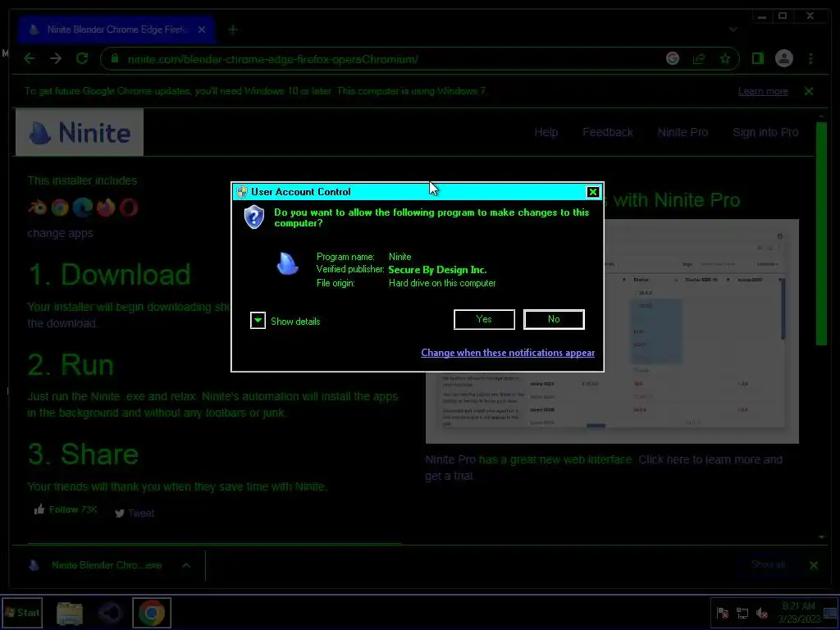Click the Action Center flag tray icon

[x=722, y=613]
